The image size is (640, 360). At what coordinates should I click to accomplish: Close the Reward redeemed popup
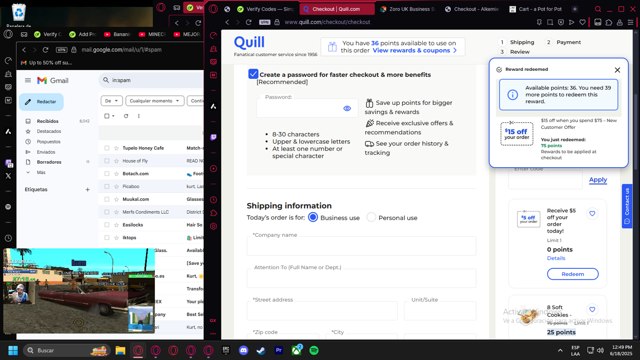point(617,70)
